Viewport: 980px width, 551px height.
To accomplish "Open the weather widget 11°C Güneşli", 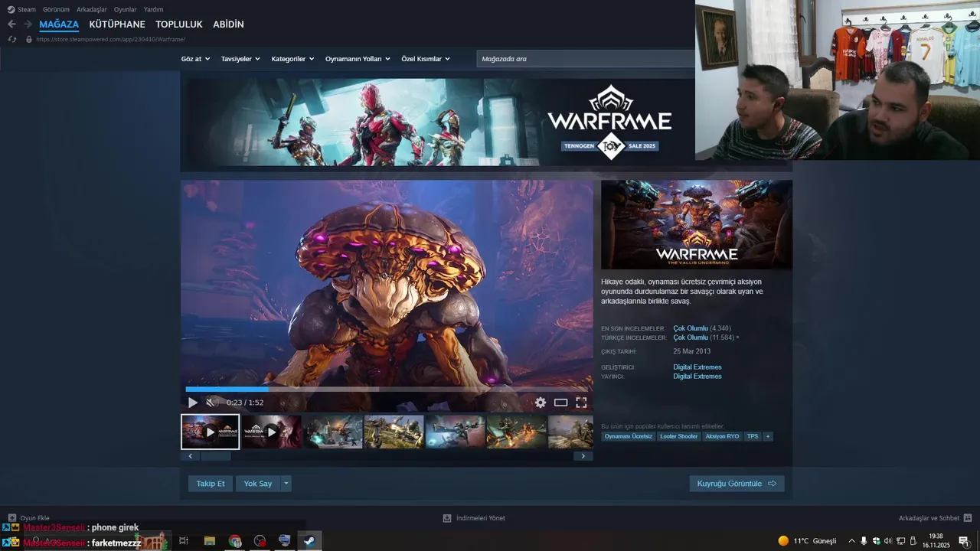I will point(807,540).
